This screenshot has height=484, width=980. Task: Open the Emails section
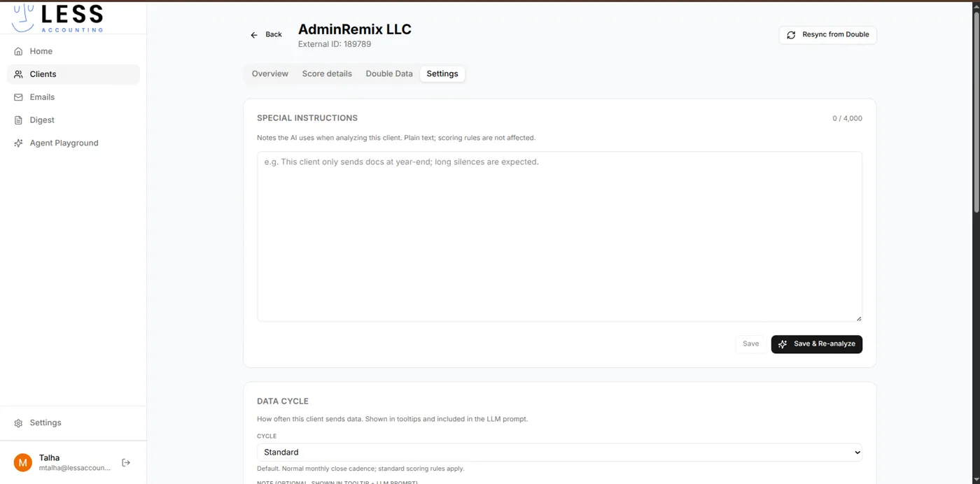pos(73,97)
